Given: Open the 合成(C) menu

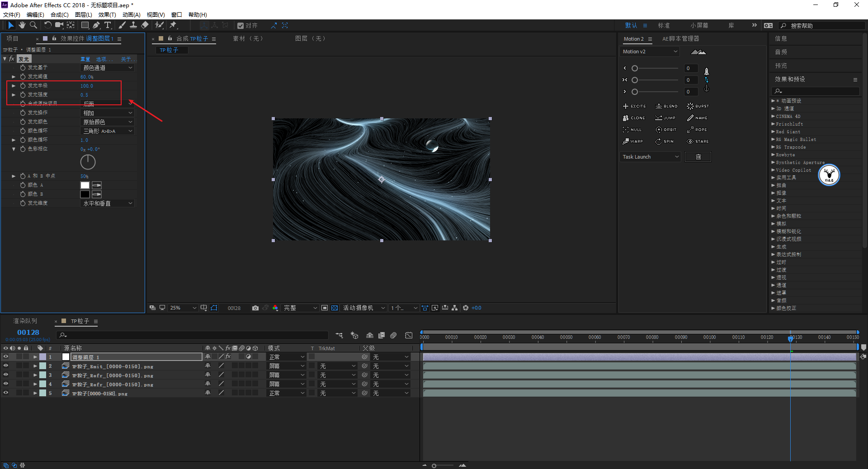Looking at the screenshot, I should (x=59, y=15).
